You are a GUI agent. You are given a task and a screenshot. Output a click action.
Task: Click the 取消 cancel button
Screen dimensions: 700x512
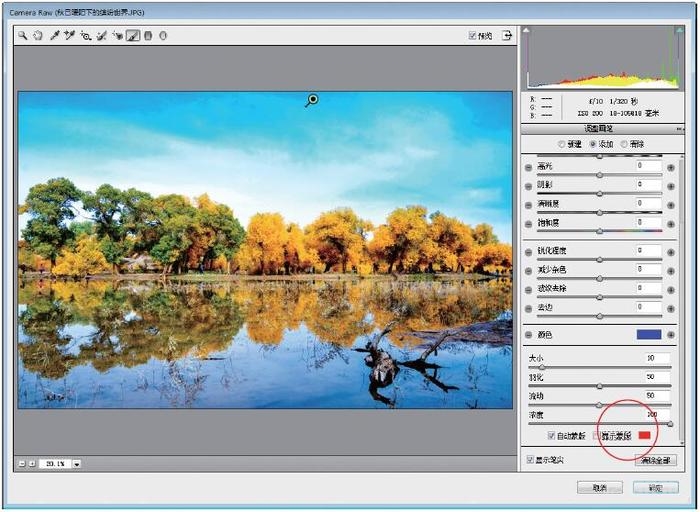click(600, 488)
